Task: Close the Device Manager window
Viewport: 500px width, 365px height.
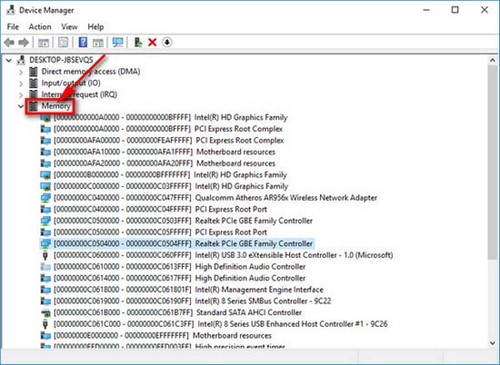Action: pos(484,10)
